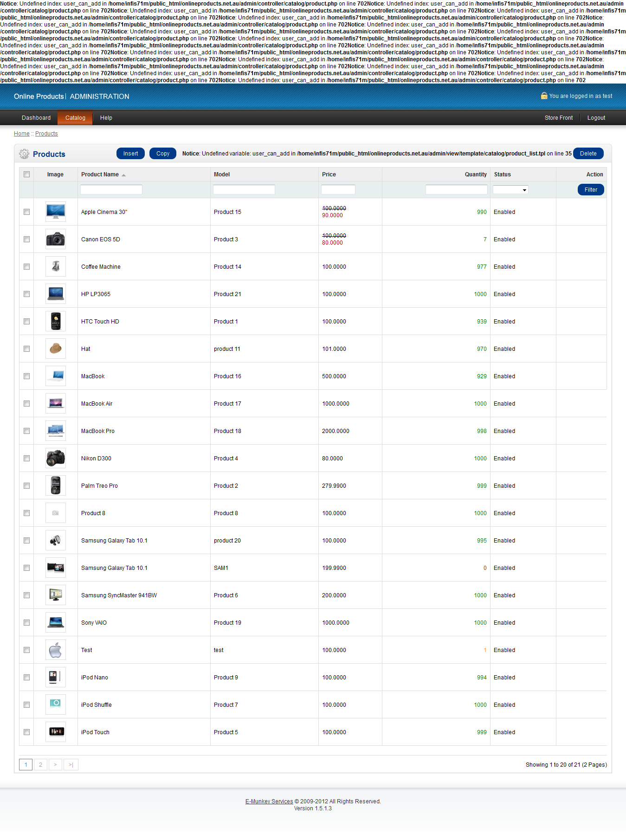This screenshot has width=626, height=840.
Task: Click the Coffee Machine product image
Action: [x=56, y=266]
